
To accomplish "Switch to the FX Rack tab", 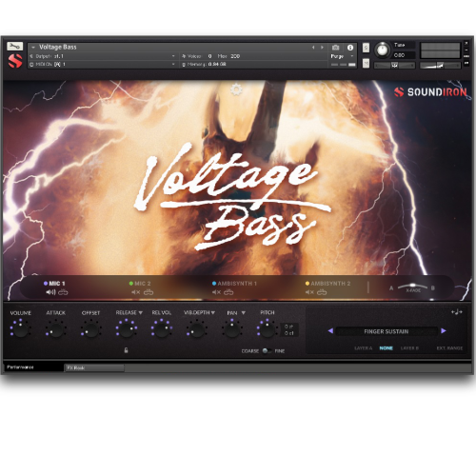I will coord(94,367).
